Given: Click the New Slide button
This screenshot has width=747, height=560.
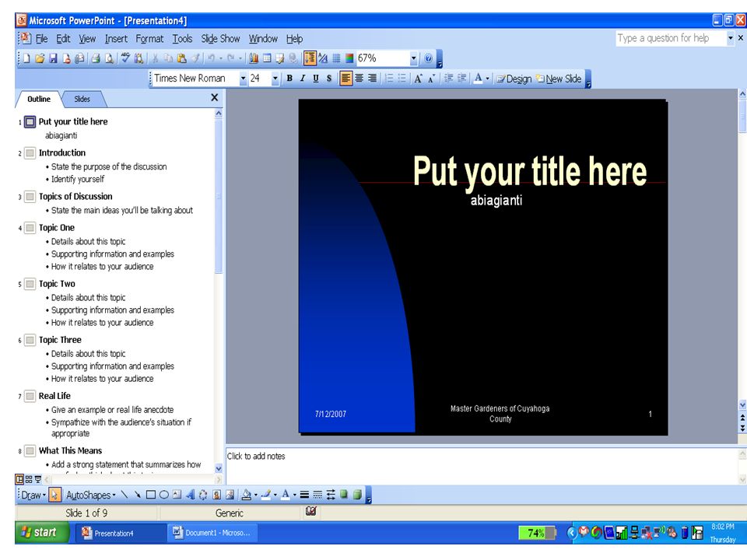Looking at the screenshot, I should (x=559, y=79).
